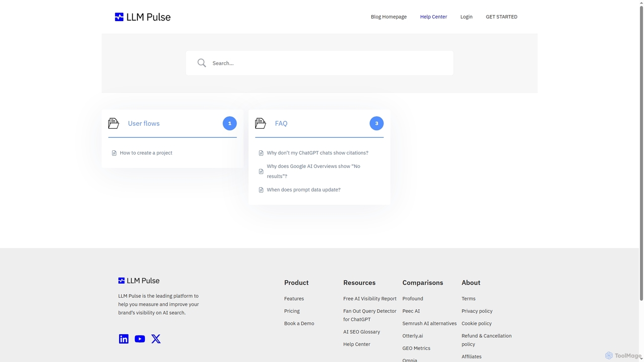Click document icon beside ChatGPT citations question

(261, 153)
